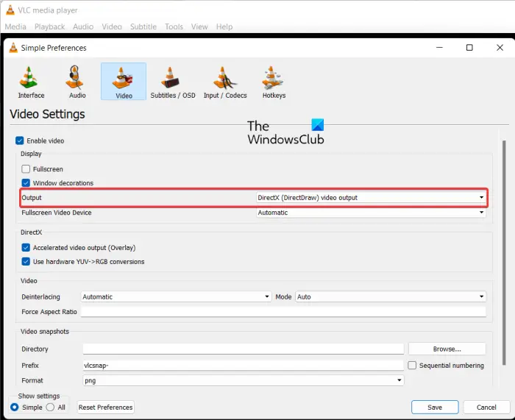The width and height of the screenshot is (515, 420).
Task: Toggle the Enable video checkbox
Action: 19,140
